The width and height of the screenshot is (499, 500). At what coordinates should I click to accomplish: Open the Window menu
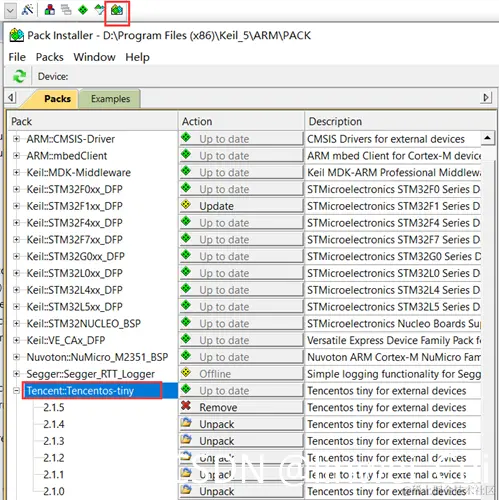tap(94, 57)
